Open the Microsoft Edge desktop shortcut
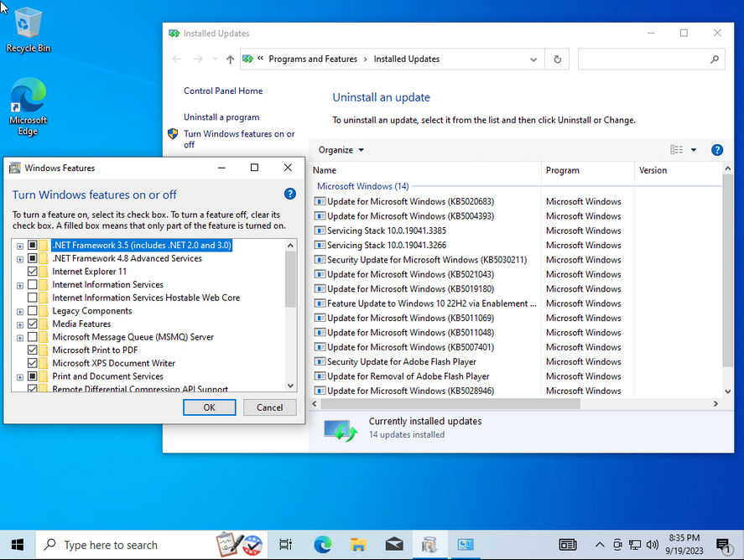The image size is (744, 560). (x=28, y=106)
